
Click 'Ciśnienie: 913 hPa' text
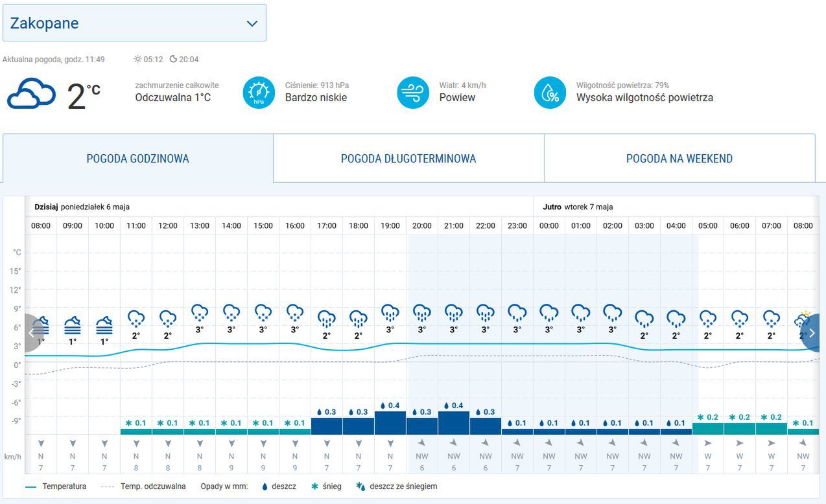[317, 86]
